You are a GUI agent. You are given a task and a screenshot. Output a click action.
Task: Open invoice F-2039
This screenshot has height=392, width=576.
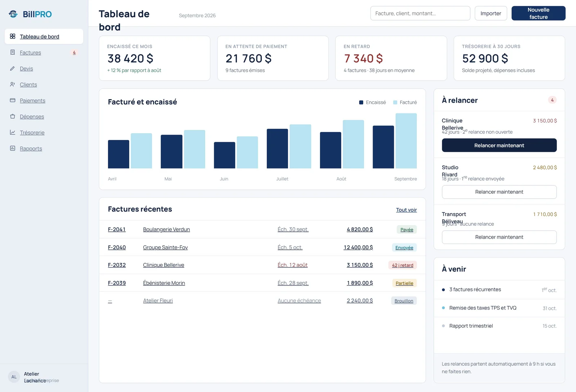[117, 283]
